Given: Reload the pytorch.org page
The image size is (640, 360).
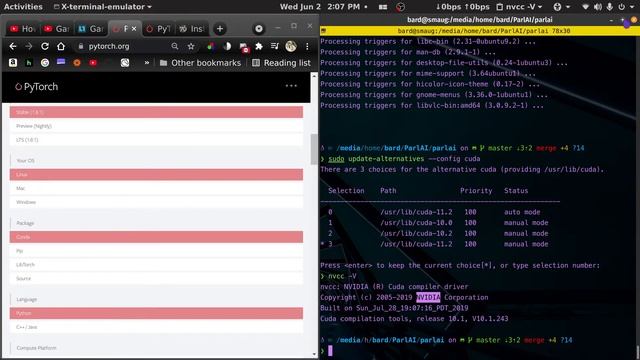Looking at the screenshot, I should tap(44, 47).
